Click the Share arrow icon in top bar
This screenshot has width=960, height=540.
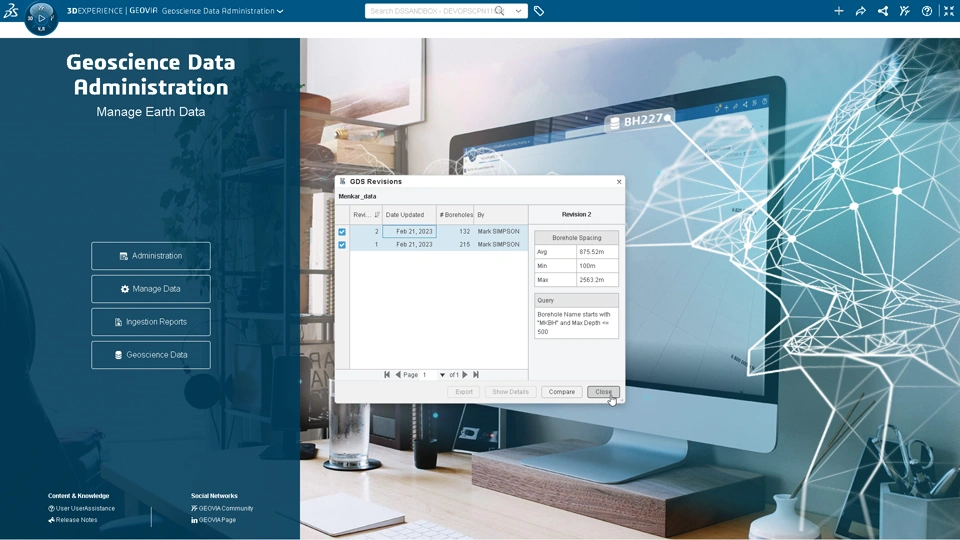(x=861, y=11)
